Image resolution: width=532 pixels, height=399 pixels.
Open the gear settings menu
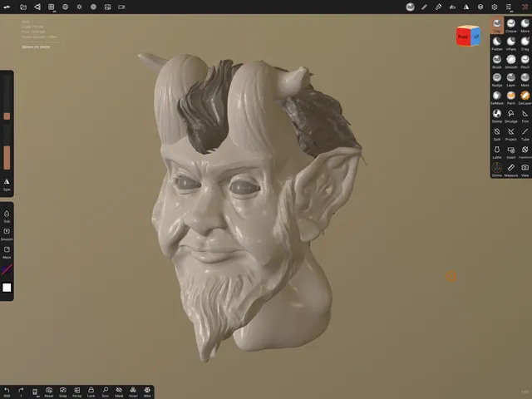495,7
